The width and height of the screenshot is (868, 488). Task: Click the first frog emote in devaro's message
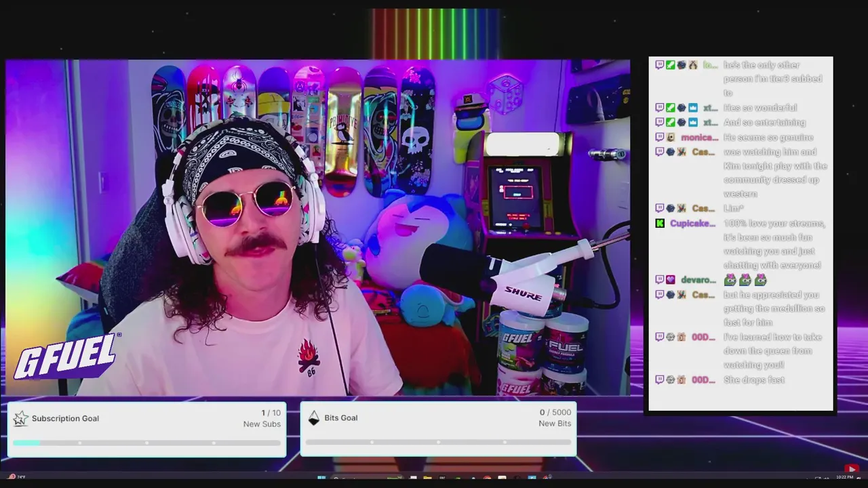tap(730, 279)
